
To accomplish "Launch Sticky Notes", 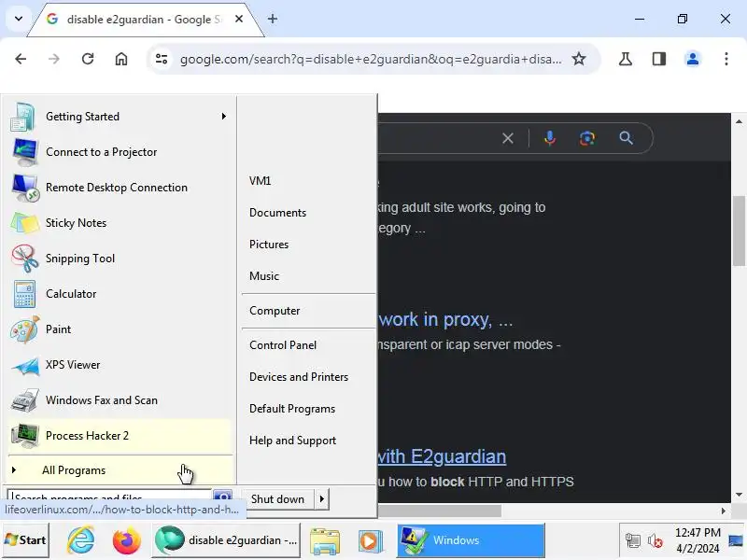I will click(x=120, y=223).
